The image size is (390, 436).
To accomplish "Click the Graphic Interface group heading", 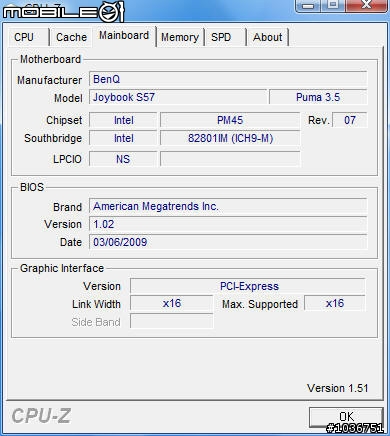I will point(62,268).
